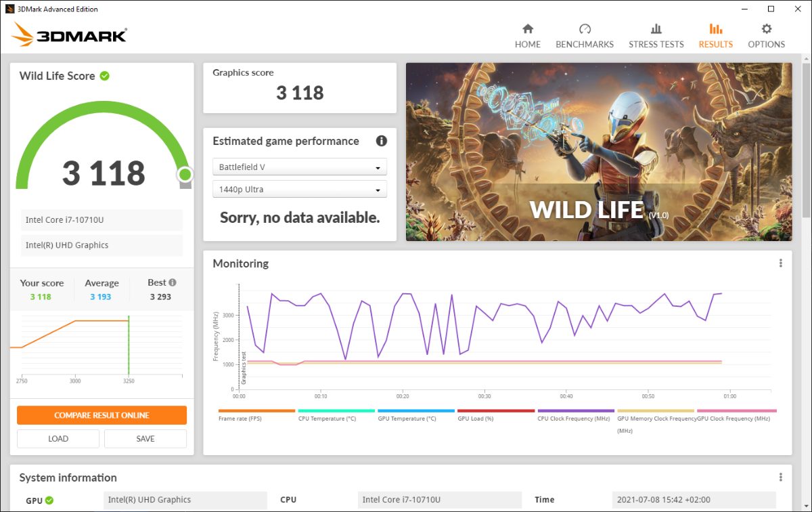The image size is (812, 512).
Task: Click the green check next to GPU
Action: point(49,500)
